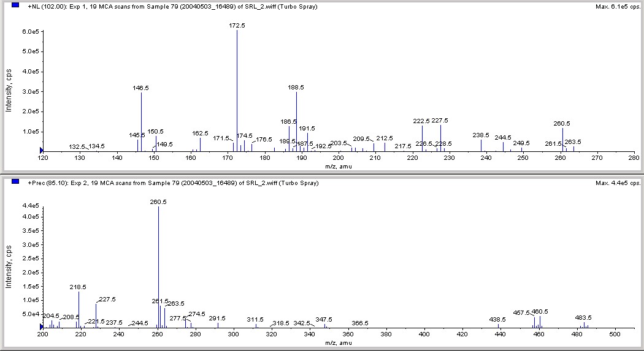Click the 218.5 peak label in the lower pane
The image size is (644, 351).
78,287
